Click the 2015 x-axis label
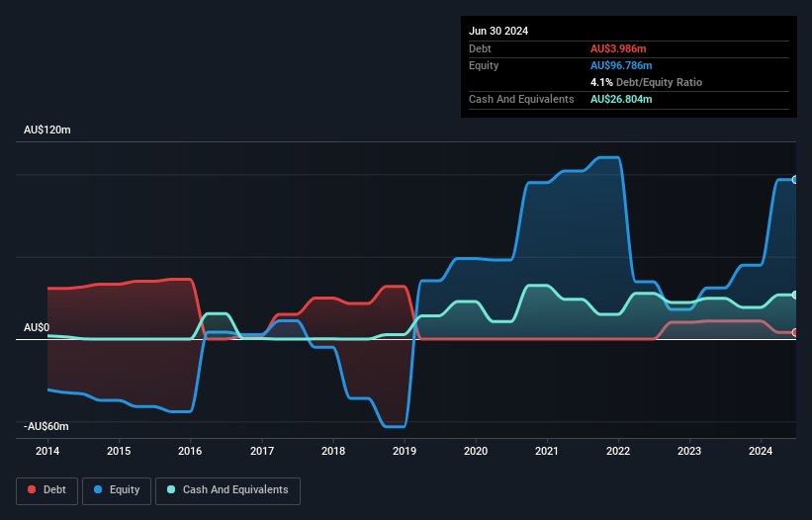The width and height of the screenshot is (812, 520). pos(119,451)
